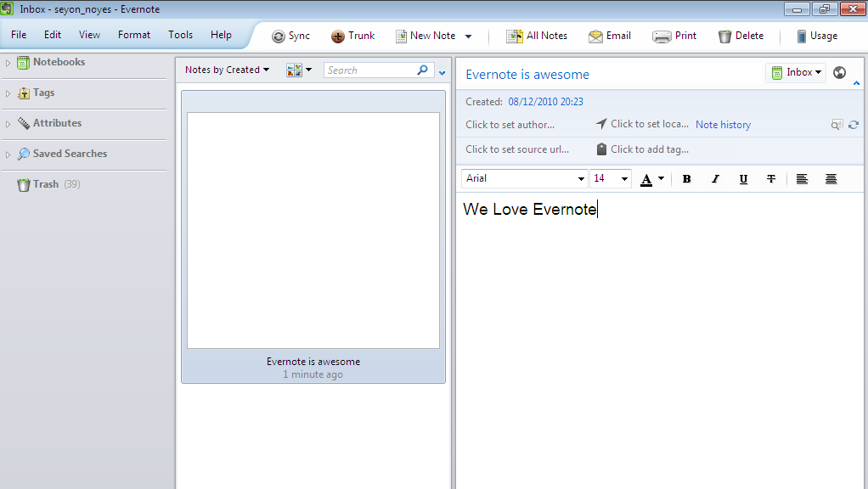Image resolution: width=868 pixels, height=489 pixels.
Task: Click the globe sharing icon beside Inbox
Action: click(x=839, y=72)
